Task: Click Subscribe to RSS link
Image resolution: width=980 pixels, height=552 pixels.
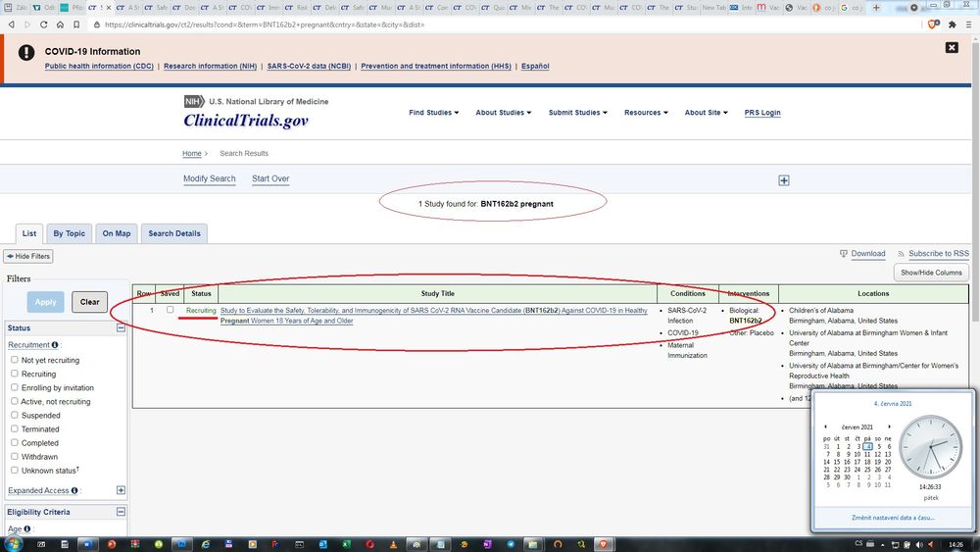Action: [938, 254]
